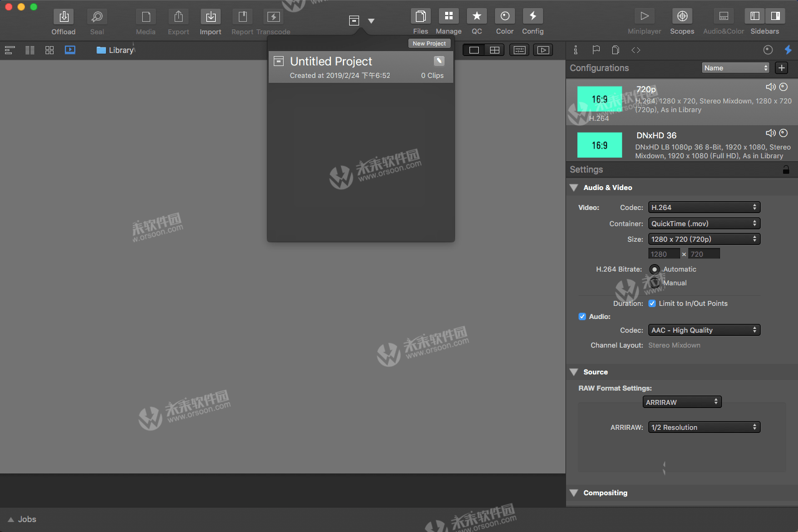Open the Import tool
The image size is (798, 532).
click(211, 17)
